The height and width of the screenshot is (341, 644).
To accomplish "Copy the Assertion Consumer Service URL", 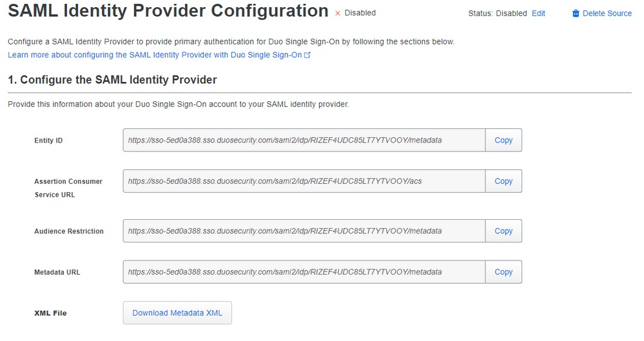I will pyautogui.click(x=503, y=181).
